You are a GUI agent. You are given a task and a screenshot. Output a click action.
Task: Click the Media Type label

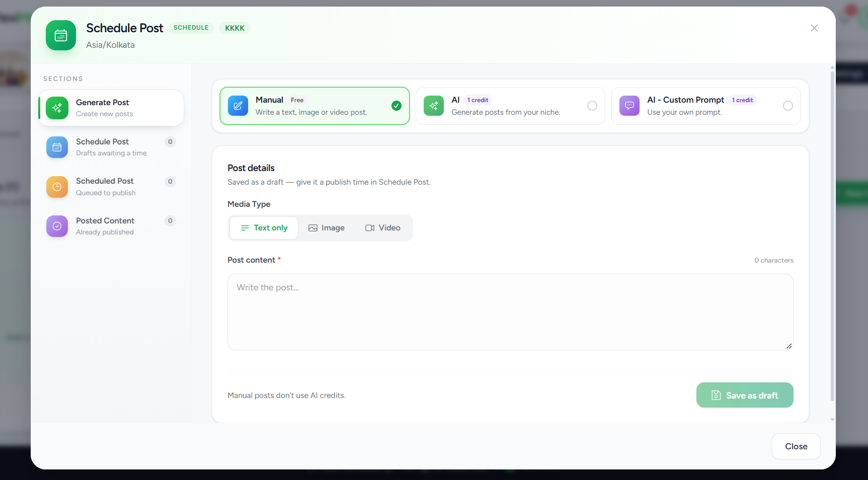pos(249,204)
